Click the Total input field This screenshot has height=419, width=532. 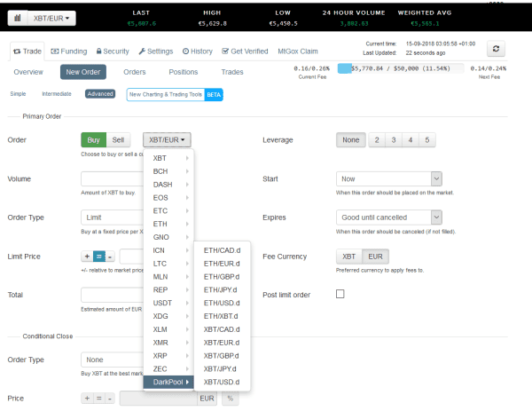click(x=113, y=295)
